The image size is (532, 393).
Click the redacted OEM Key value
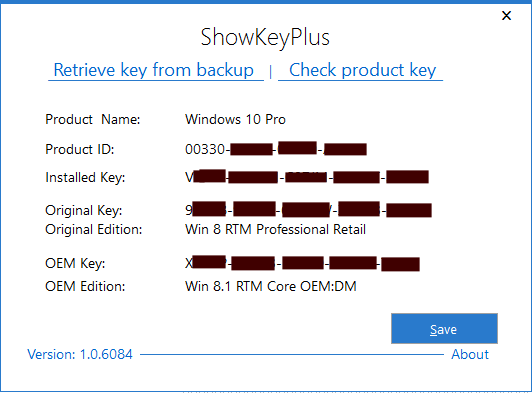pyautogui.click(x=302, y=263)
